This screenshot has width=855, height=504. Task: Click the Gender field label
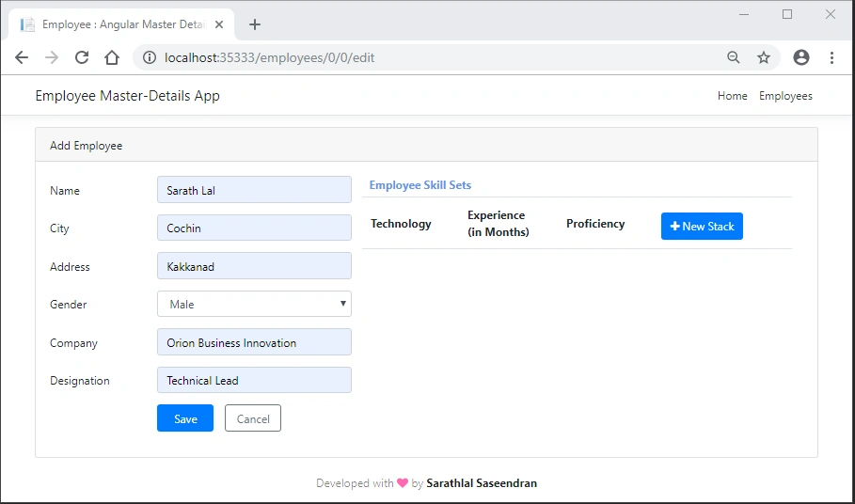[x=68, y=305]
